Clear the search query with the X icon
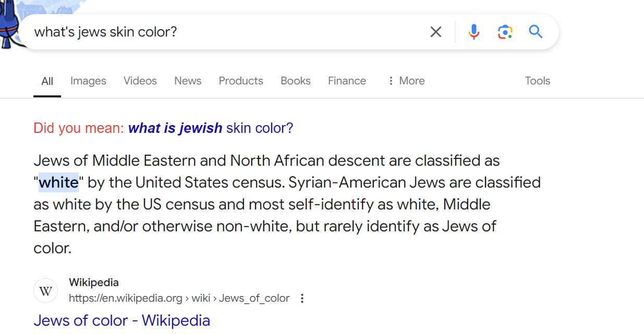The width and height of the screenshot is (644, 334). click(435, 32)
